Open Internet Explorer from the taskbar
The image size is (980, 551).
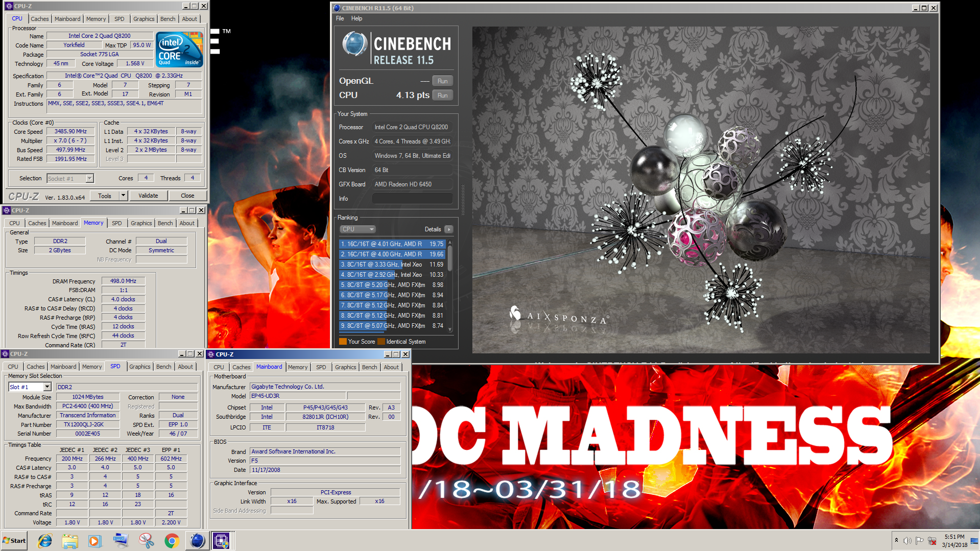(x=45, y=541)
